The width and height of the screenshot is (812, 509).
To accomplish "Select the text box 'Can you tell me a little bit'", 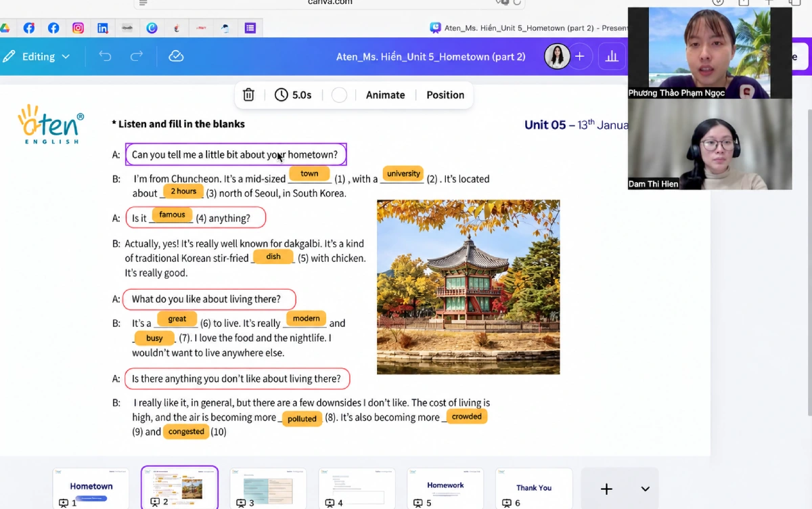I will tap(235, 154).
